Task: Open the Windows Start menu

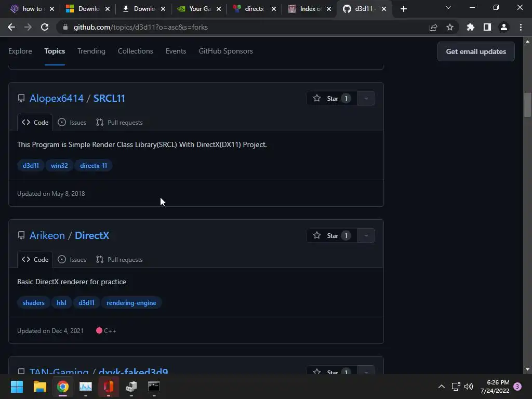Action: pos(17,387)
